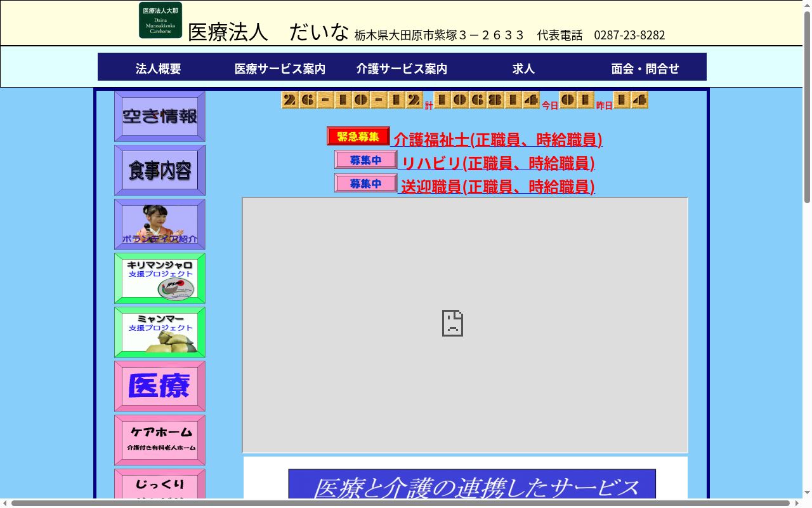The width and height of the screenshot is (812, 508).
Task: Open the 介護サービス案内 menu item
Action: click(402, 69)
